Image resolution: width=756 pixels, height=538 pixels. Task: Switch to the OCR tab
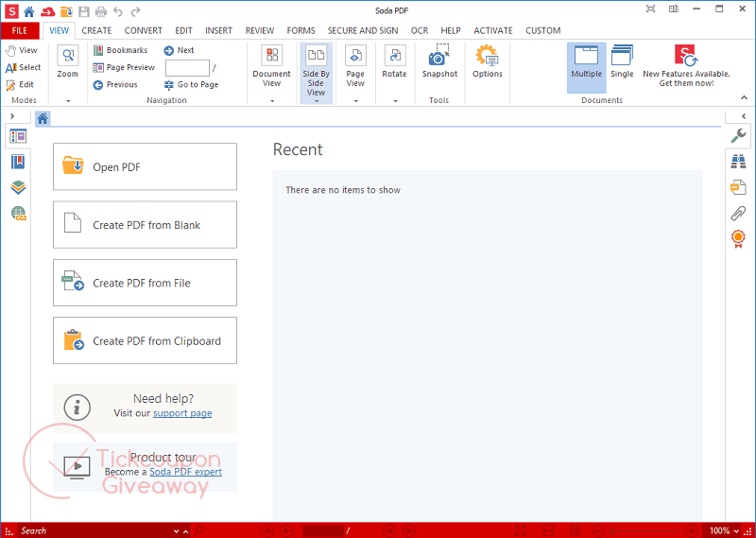click(x=419, y=31)
